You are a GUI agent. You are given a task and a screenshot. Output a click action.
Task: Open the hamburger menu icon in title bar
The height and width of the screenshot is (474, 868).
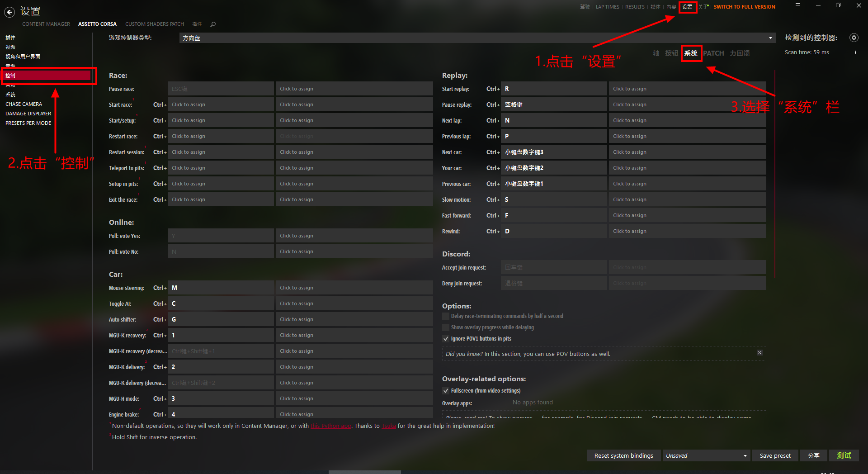click(797, 5)
